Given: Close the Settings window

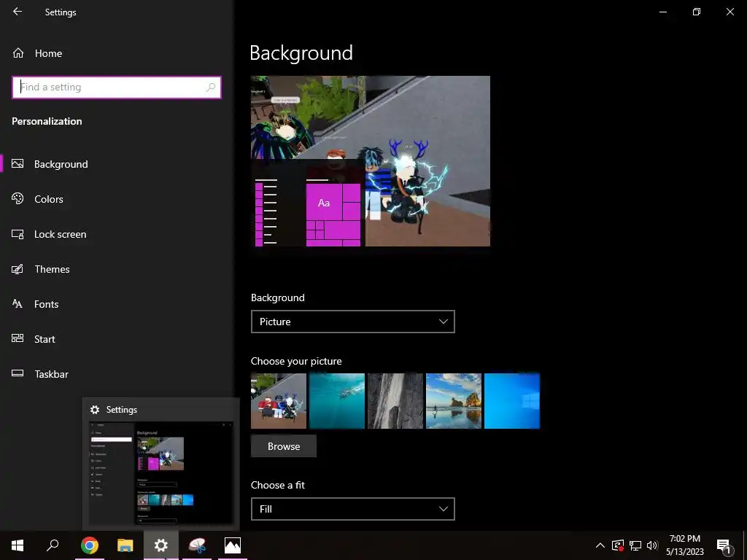Looking at the screenshot, I should (x=729, y=12).
